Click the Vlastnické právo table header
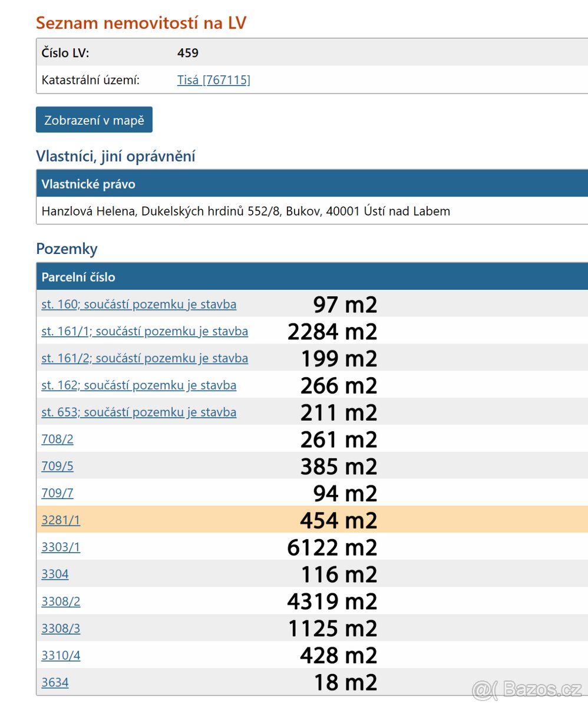This screenshot has width=588, height=707. point(88,184)
